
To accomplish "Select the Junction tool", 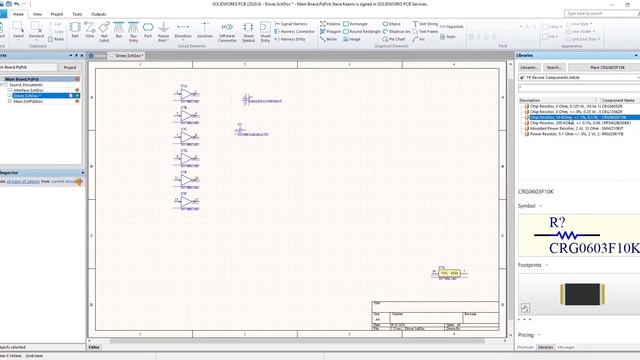I will (204, 31).
